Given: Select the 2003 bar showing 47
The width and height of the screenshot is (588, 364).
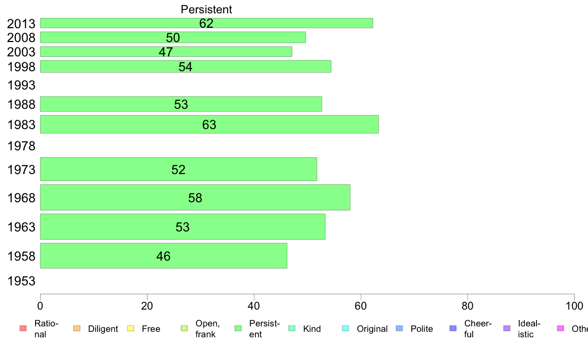Looking at the screenshot, I should tap(166, 52).
